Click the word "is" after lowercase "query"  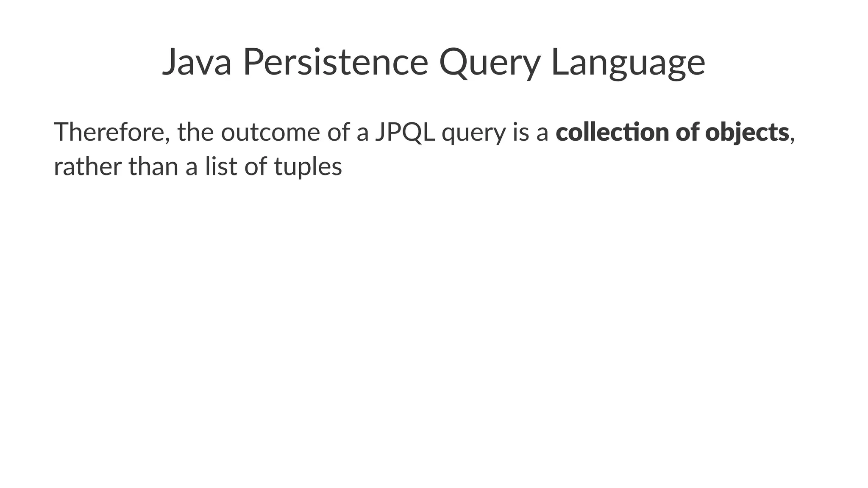coord(519,132)
